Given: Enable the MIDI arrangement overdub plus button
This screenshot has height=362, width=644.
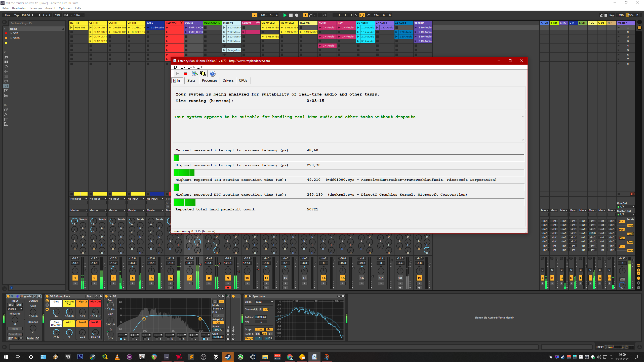Looking at the screenshot, I should coord(305,15).
